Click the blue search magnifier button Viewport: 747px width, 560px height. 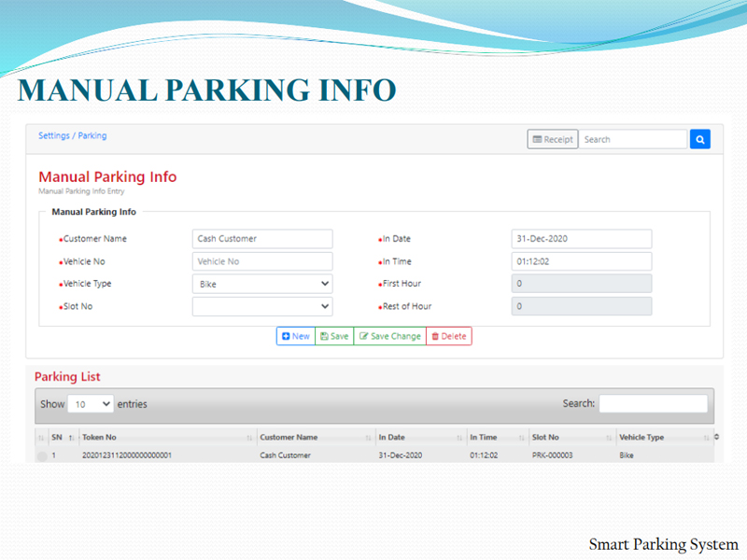pyautogui.click(x=700, y=139)
